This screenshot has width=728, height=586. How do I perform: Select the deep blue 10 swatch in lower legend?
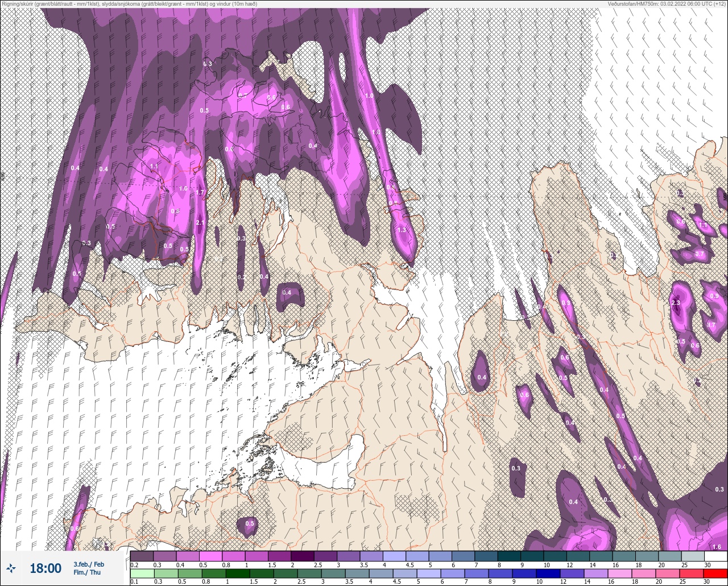click(548, 573)
